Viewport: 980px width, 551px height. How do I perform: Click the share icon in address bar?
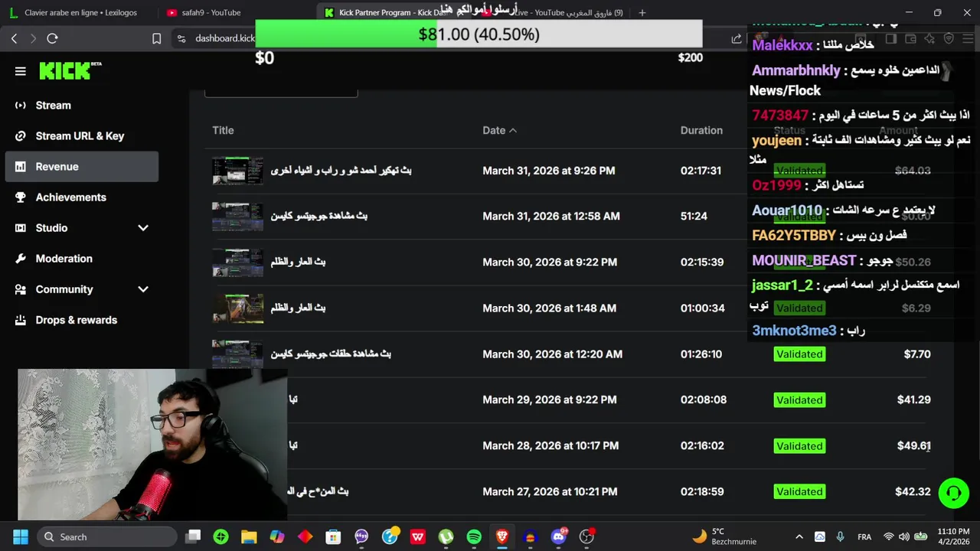click(x=737, y=38)
